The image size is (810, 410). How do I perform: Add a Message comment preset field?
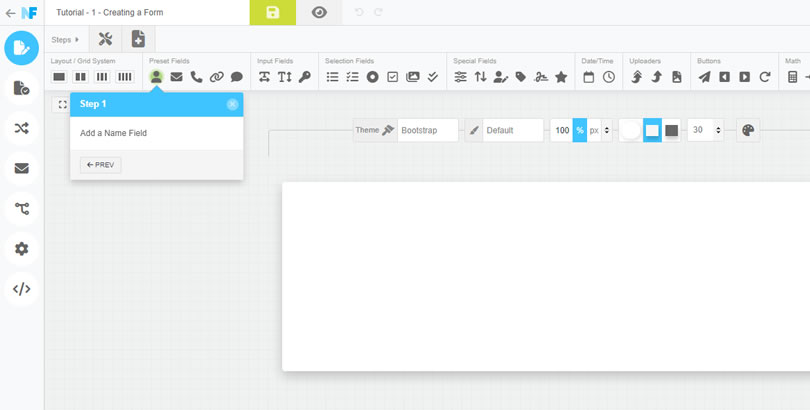coord(237,77)
